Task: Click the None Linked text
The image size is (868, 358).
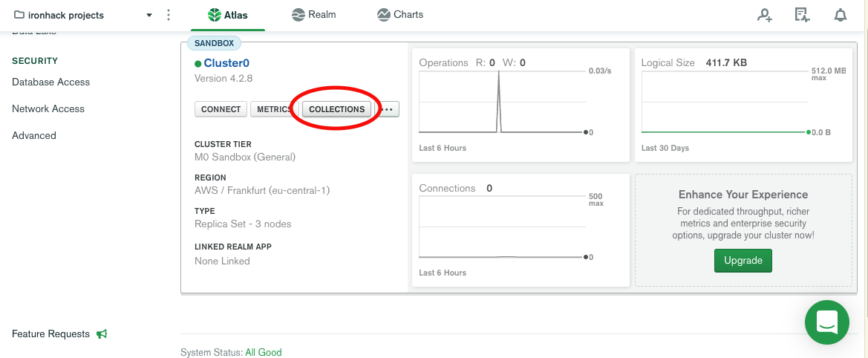Action: pyautogui.click(x=222, y=261)
